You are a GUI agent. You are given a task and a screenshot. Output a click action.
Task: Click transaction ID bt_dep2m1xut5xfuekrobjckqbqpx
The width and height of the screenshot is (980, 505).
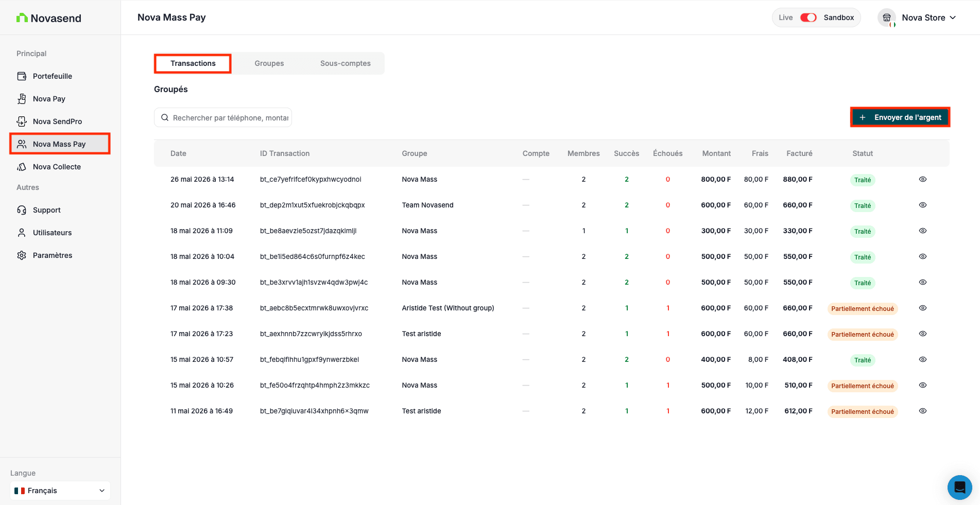[x=312, y=205]
